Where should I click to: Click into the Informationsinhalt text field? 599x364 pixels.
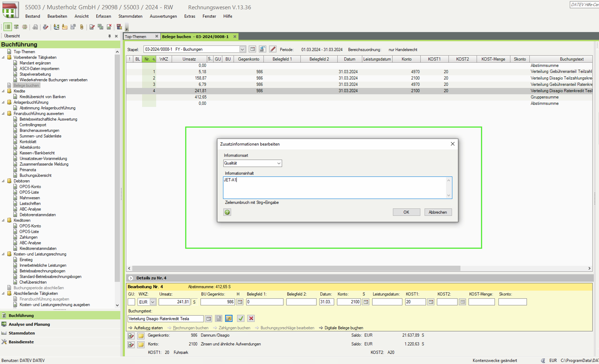point(334,188)
